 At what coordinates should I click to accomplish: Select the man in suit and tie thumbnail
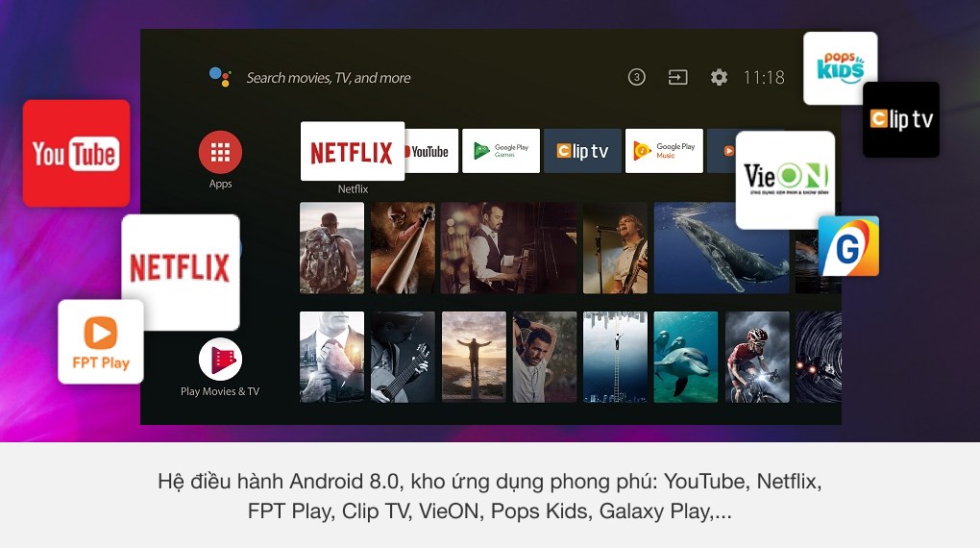pyautogui.click(x=331, y=357)
